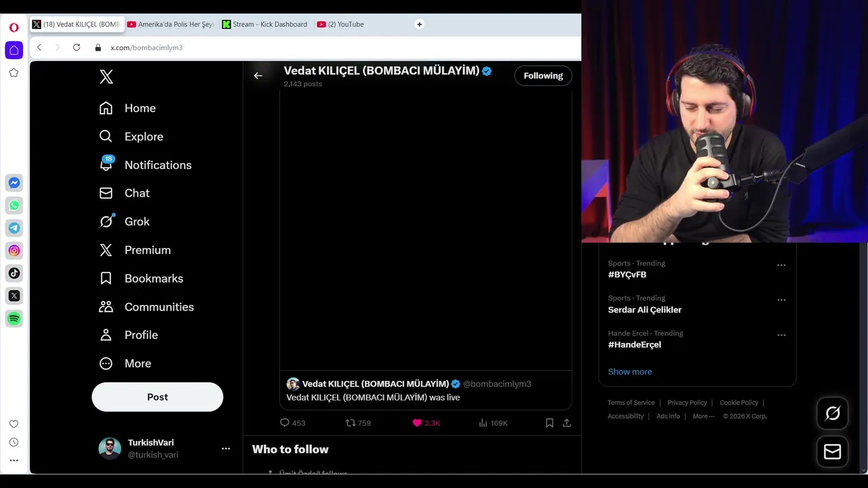Open a new browser tab
Viewport: 868px width, 488px height.
pyautogui.click(x=419, y=24)
